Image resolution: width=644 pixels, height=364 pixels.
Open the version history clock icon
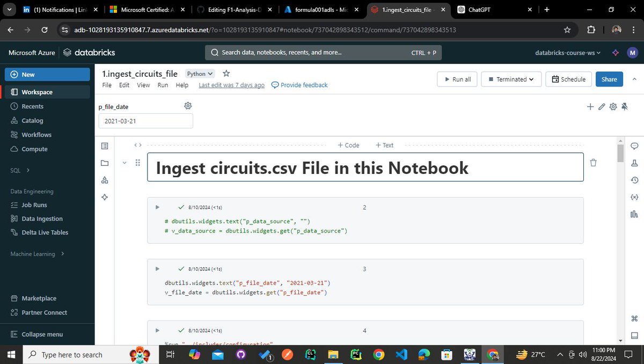tap(634, 180)
